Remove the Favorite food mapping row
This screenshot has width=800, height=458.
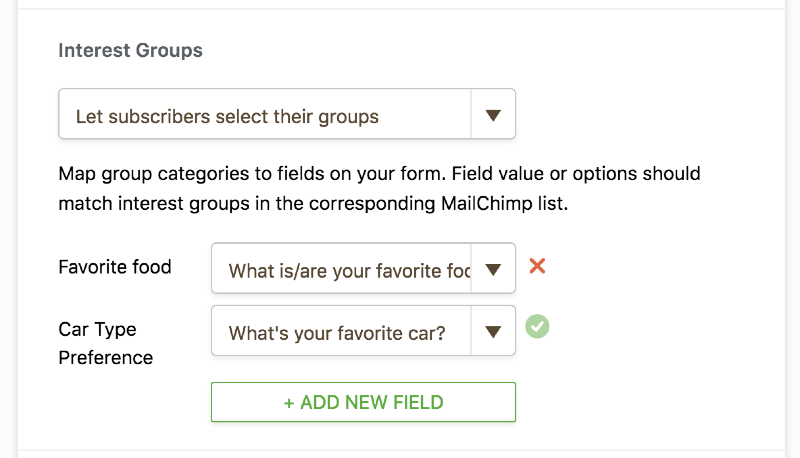(x=537, y=266)
